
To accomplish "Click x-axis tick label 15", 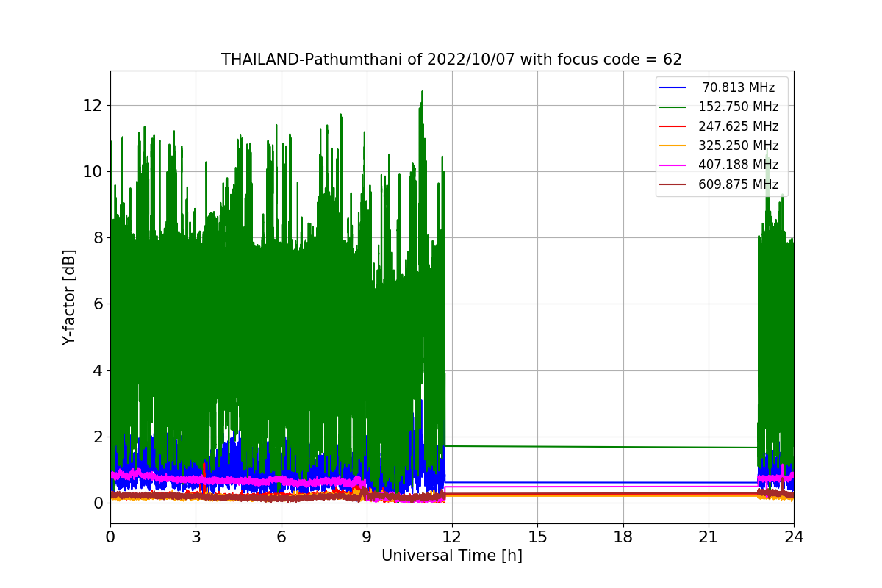I will pos(537,537).
